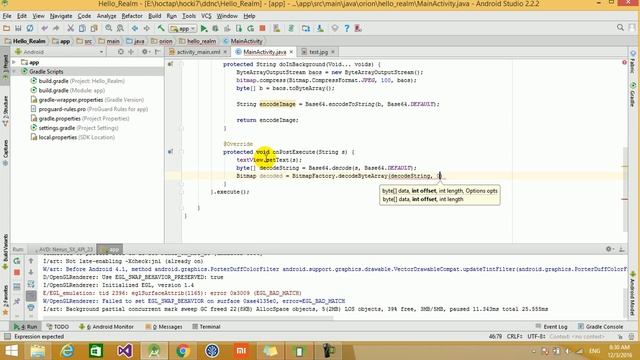This screenshot has width=640, height=360.
Task: Click the Run panel settings gear
Action: click(x=609, y=249)
